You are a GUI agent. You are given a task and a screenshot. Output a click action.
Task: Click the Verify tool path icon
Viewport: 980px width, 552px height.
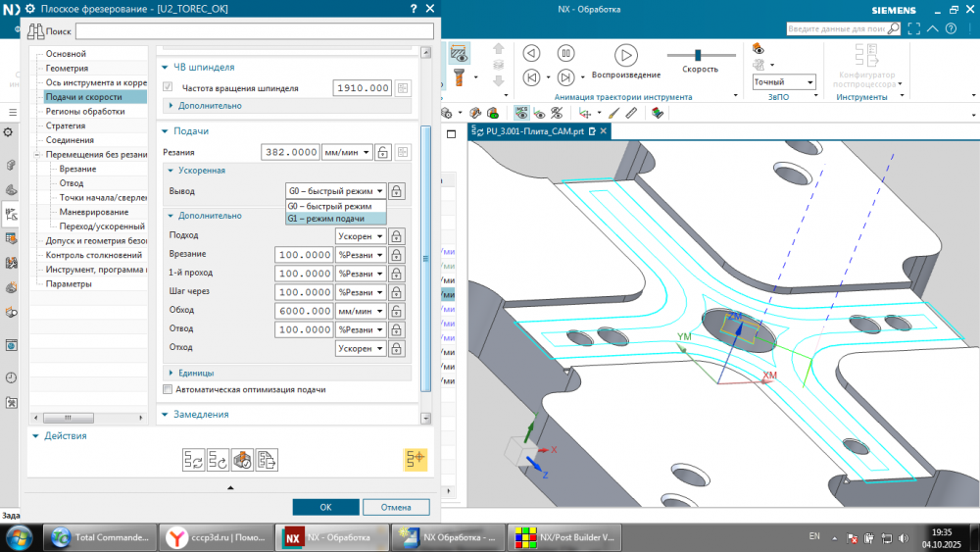243,459
